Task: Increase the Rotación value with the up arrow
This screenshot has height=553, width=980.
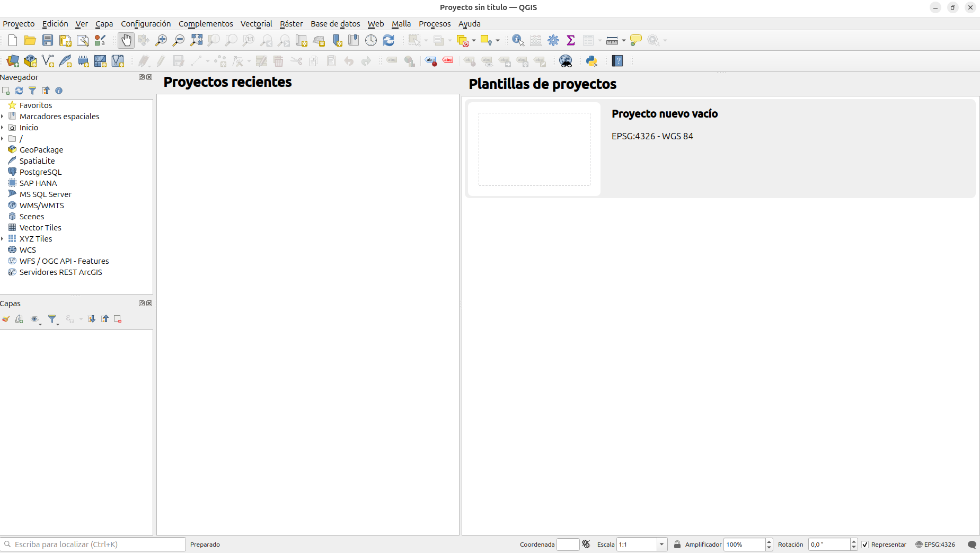Action: click(853, 541)
